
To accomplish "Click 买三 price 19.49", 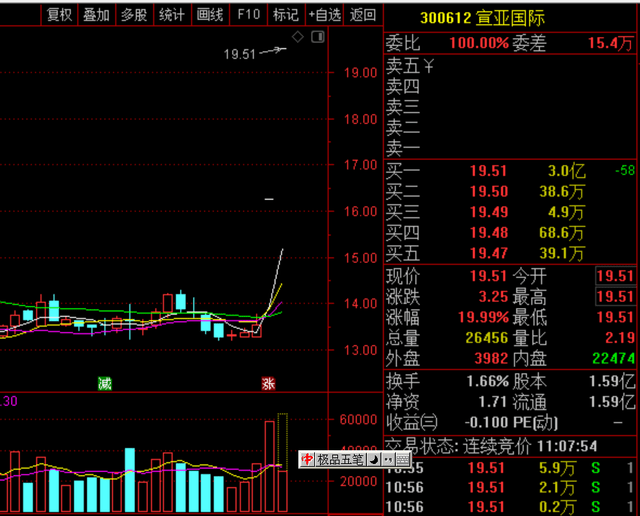I will click(x=489, y=212).
